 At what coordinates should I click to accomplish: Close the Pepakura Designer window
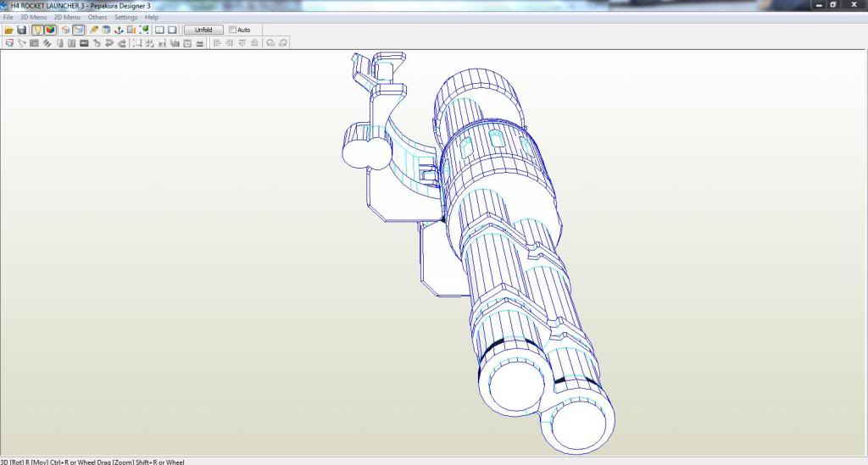(854, 5)
